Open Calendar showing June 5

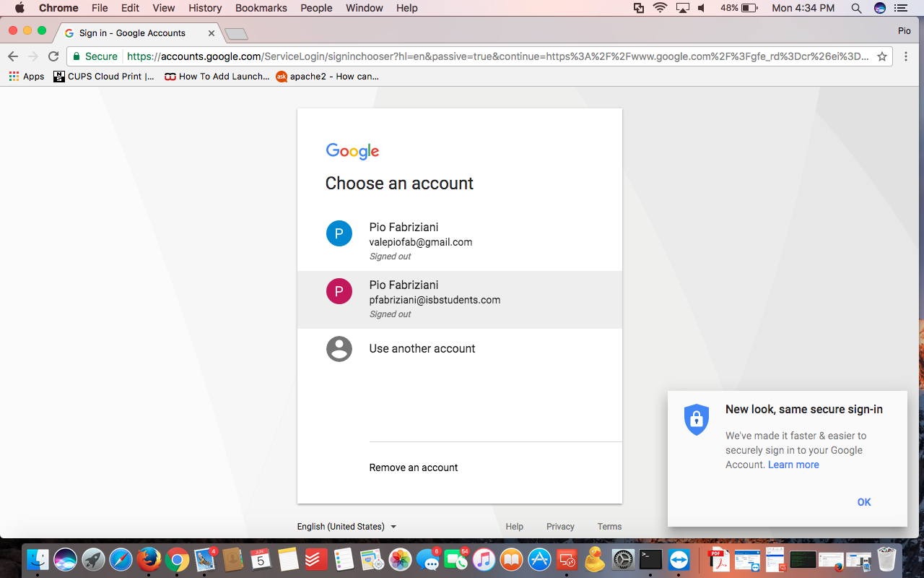click(261, 560)
